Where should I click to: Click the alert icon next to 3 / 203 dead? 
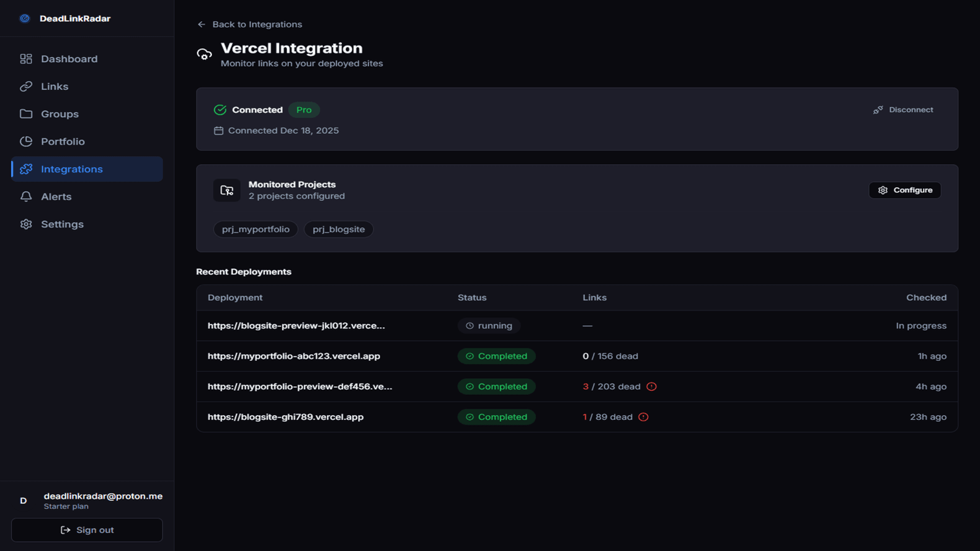click(651, 387)
